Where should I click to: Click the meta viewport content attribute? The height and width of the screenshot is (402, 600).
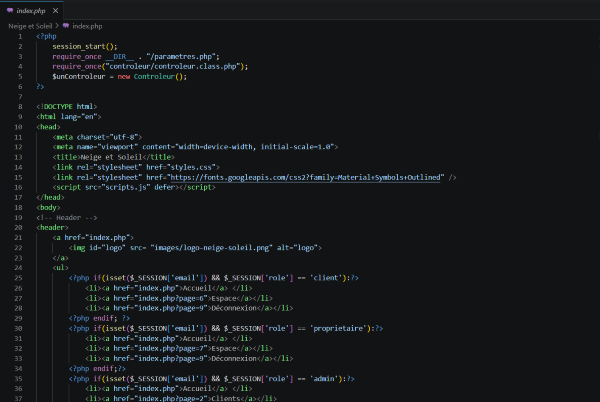238,147
